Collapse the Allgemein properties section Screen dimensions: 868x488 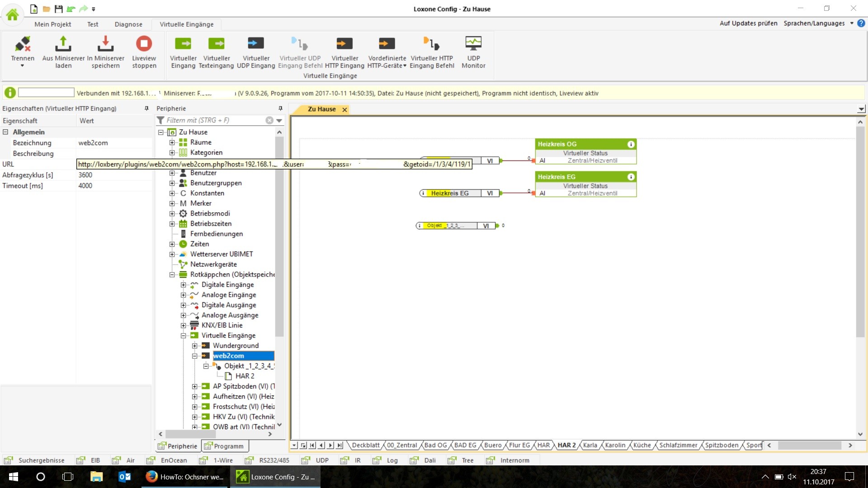point(5,132)
